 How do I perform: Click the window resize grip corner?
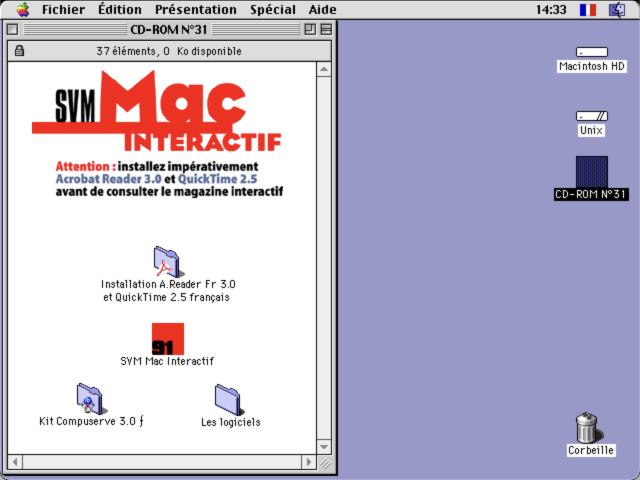click(x=325, y=462)
